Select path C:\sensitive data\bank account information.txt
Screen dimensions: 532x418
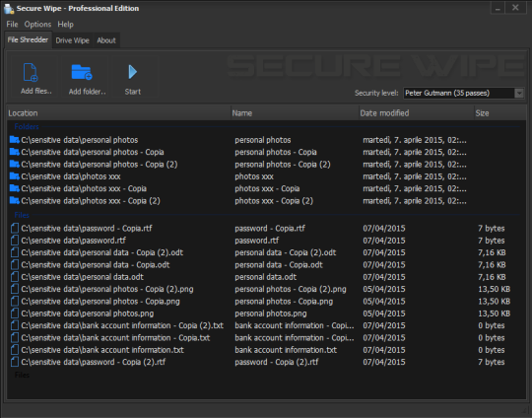tap(102, 350)
